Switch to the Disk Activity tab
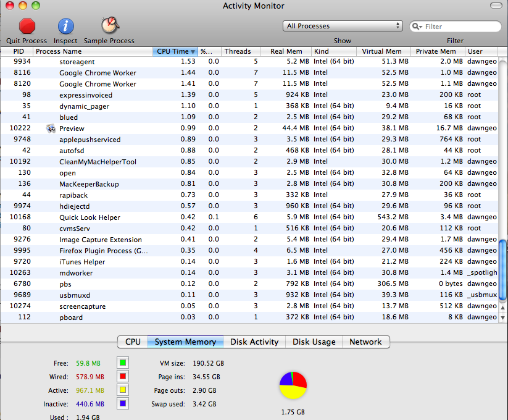 pyautogui.click(x=254, y=342)
